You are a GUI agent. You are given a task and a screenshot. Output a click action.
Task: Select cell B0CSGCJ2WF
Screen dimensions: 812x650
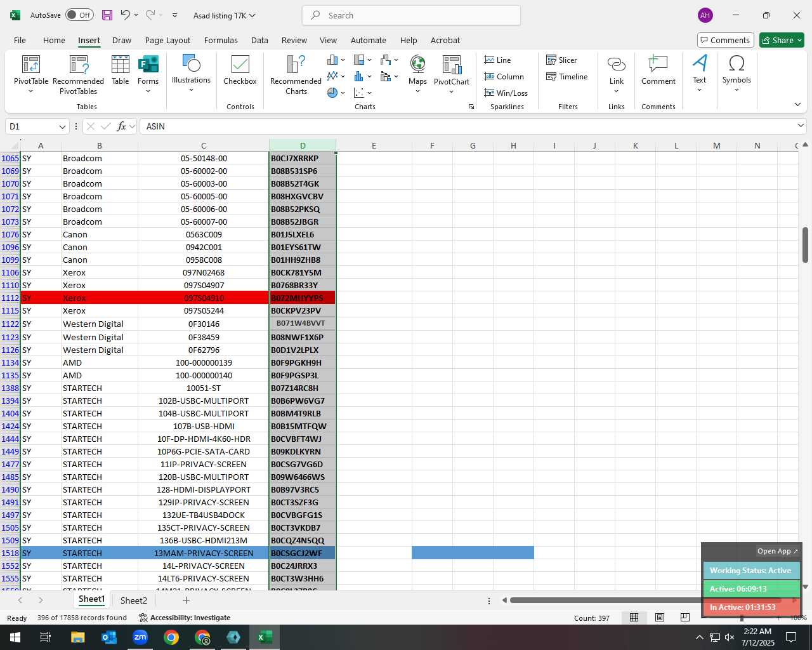(x=303, y=553)
